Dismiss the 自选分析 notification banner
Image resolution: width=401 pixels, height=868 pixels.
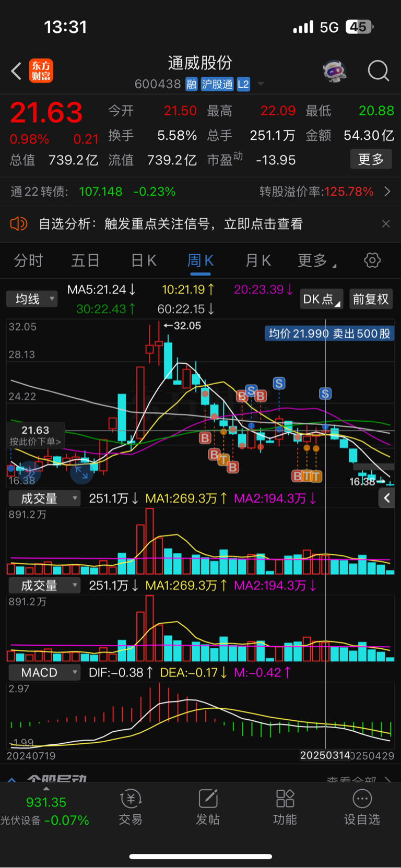tap(386, 224)
